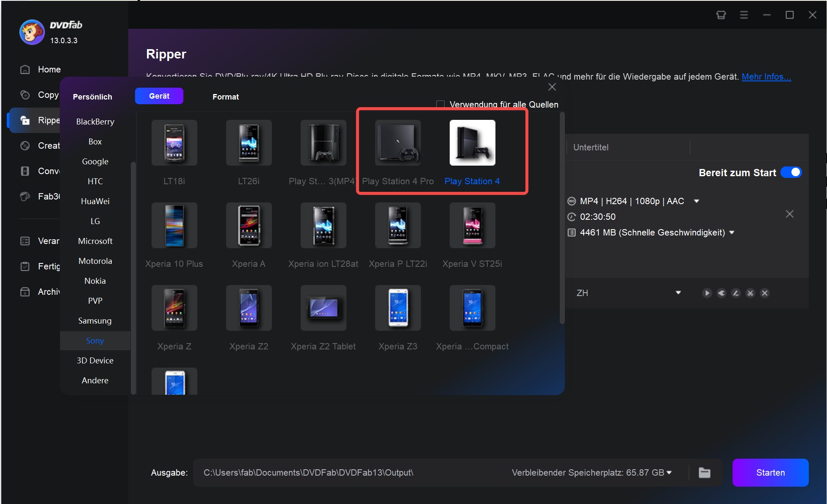Open the processing queue sidebar icon
This screenshot has width=827, height=504.
tap(25, 241)
